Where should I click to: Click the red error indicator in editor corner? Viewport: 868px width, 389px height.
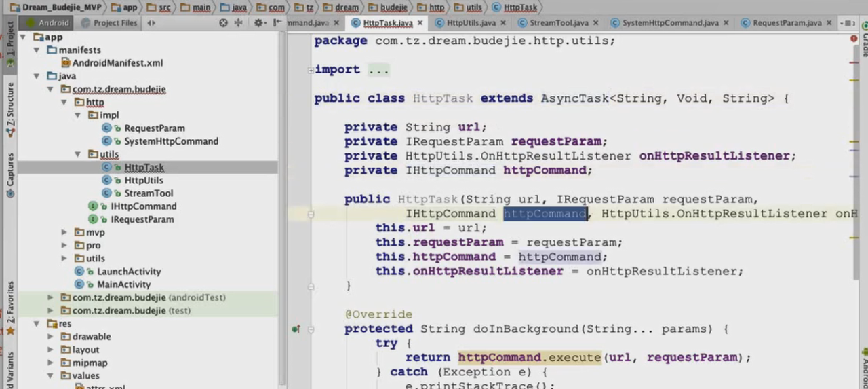click(x=854, y=39)
